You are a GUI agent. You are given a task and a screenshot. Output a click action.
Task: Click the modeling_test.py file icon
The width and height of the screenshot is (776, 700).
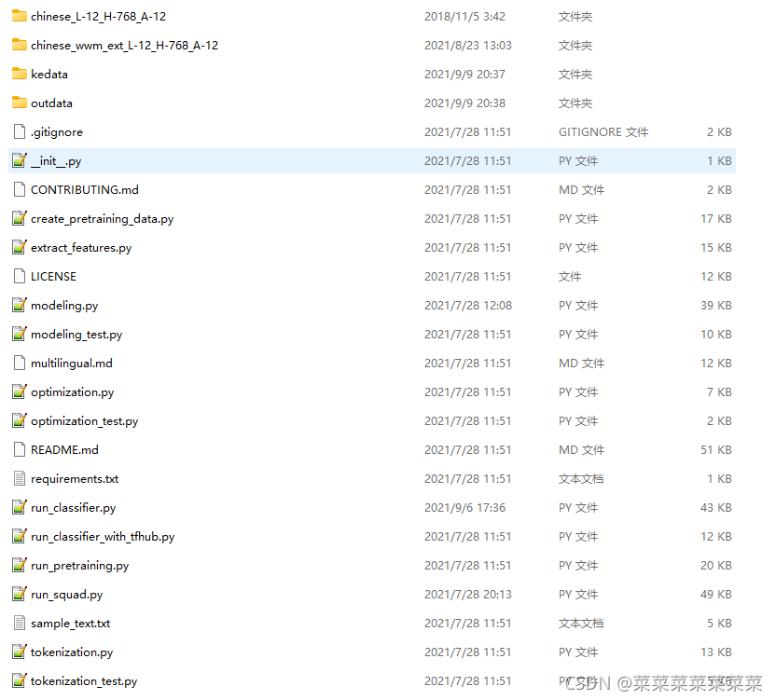coord(20,334)
